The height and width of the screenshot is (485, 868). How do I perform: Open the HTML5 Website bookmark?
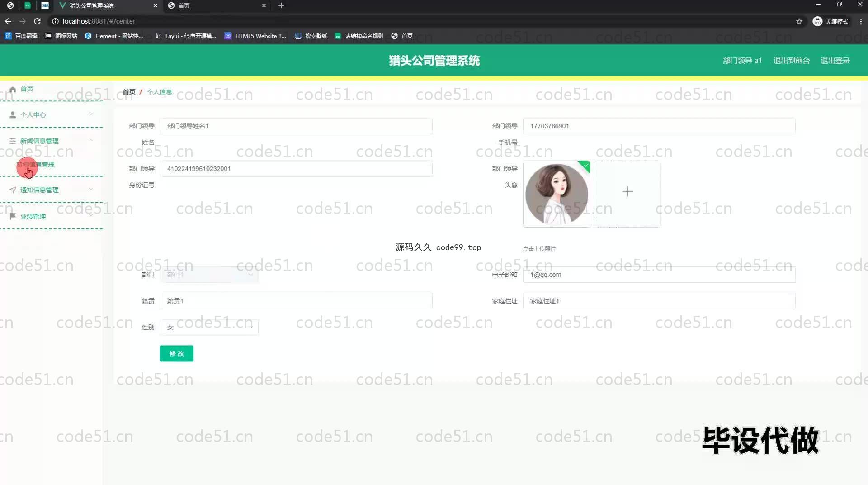[255, 36]
